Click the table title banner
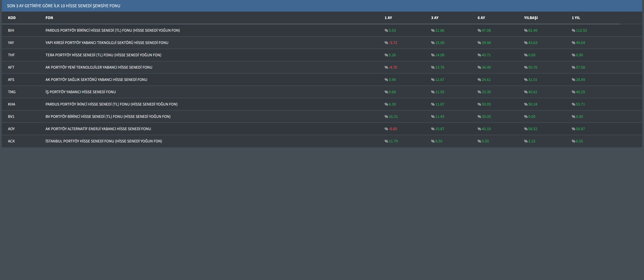Viewport: 644px width, 280px height. [x=64, y=6]
